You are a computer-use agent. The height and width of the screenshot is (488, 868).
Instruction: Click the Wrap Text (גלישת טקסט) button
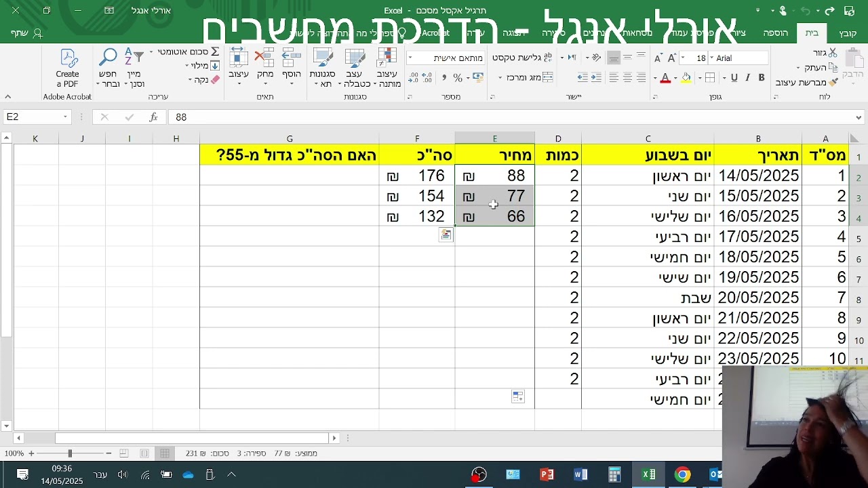coord(522,58)
